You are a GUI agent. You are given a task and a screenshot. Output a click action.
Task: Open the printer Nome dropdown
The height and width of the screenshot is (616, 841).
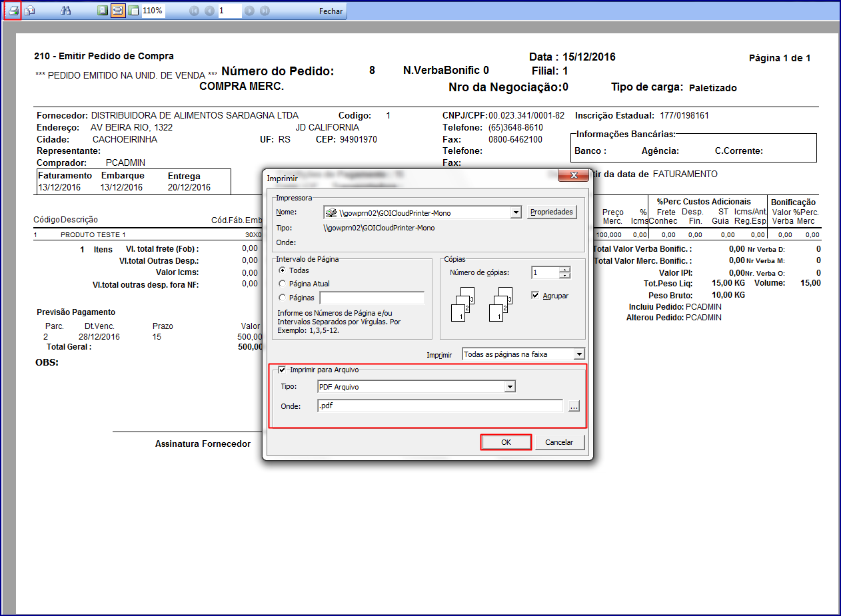click(x=515, y=212)
